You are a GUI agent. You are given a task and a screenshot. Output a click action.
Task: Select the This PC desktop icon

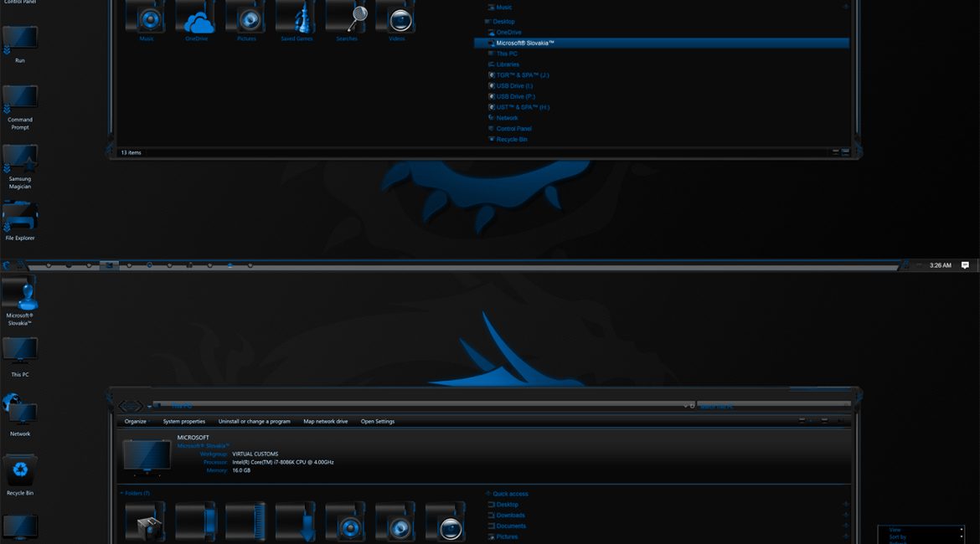tap(20, 356)
